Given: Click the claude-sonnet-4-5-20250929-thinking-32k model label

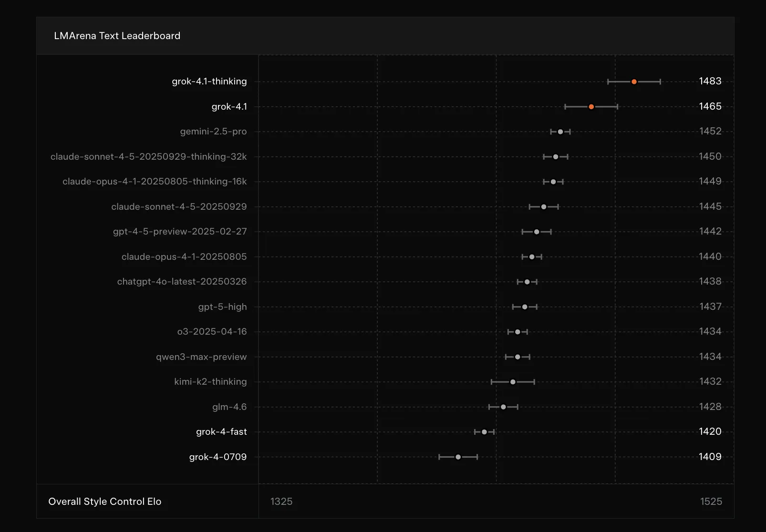Looking at the screenshot, I should point(148,157).
